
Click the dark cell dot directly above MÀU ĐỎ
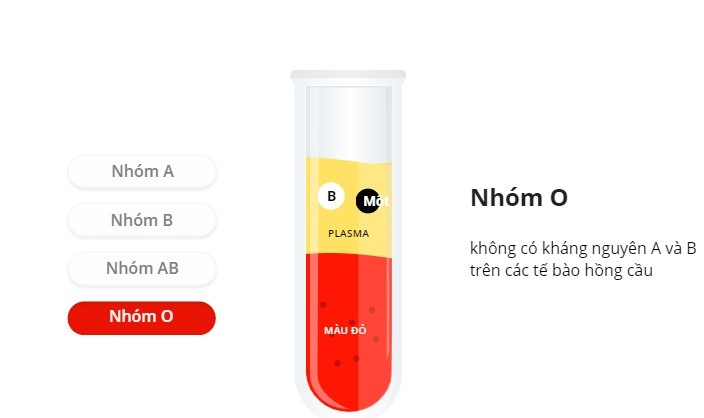click(x=352, y=322)
